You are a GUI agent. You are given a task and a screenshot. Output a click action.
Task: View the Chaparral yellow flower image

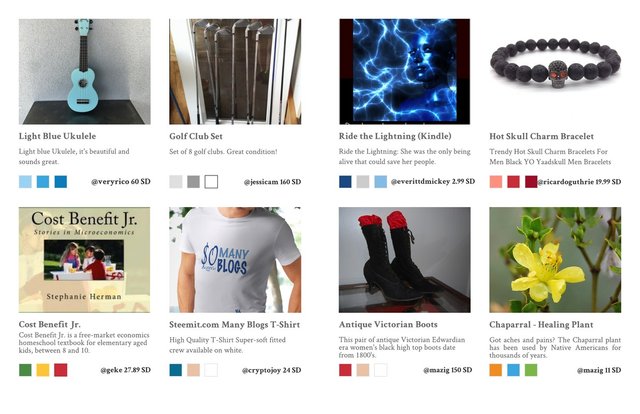[x=555, y=260]
